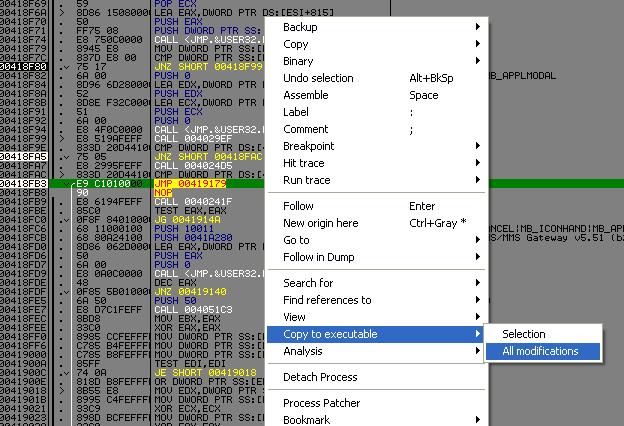Choose Process Patcher

click(x=376, y=403)
